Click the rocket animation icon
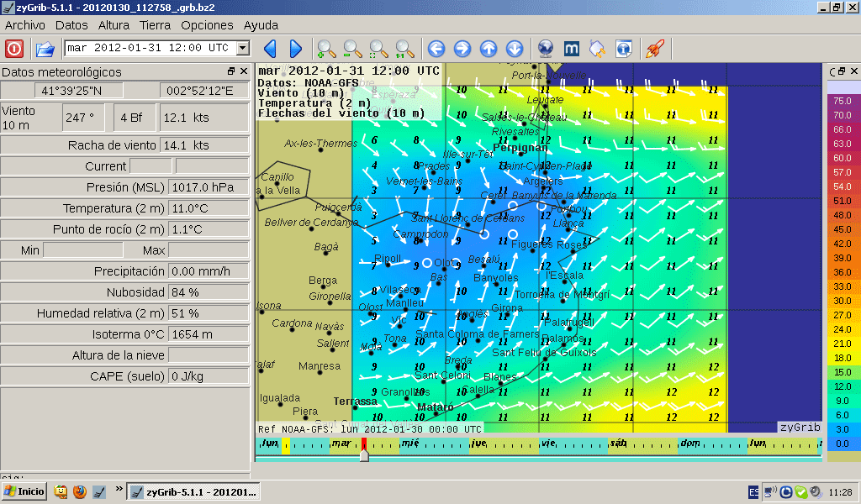Image resolution: width=861 pixels, height=504 pixels. 654,49
